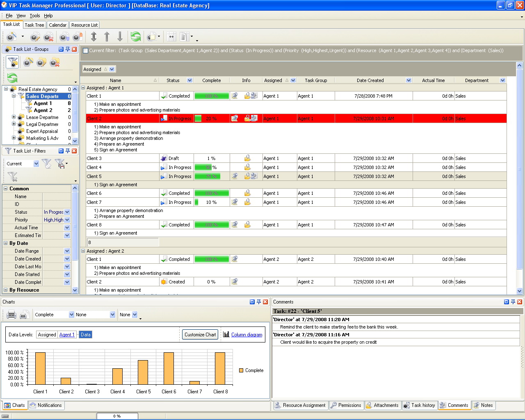The height and width of the screenshot is (420, 525).
Task: Click the printer icon in Charts panel
Action: (11, 315)
